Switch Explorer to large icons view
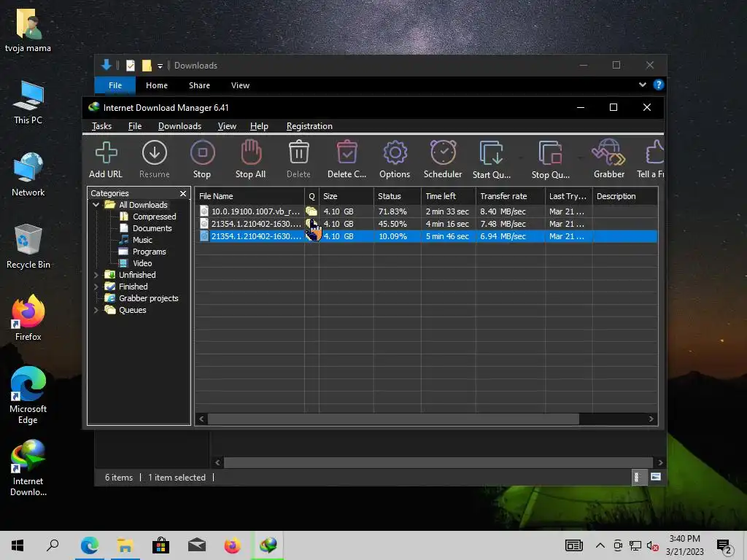This screenshot has width=747, height=560. [656, 477]
